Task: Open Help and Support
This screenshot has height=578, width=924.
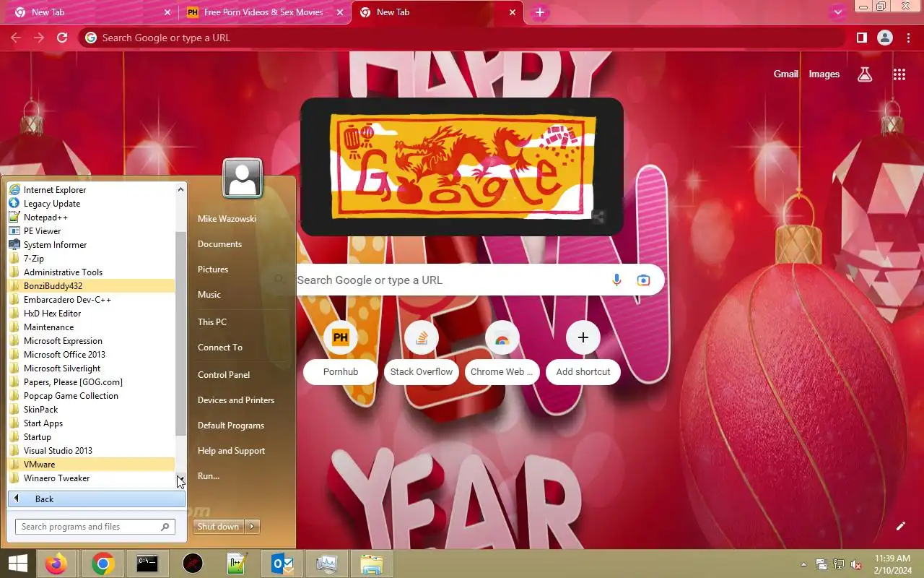Action: coord(231,451)
